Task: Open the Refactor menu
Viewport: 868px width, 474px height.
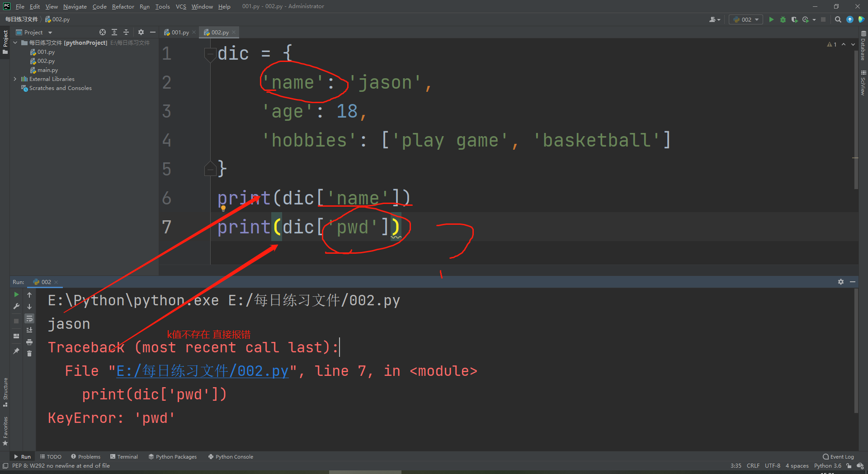Action: (x=123, y=6)
